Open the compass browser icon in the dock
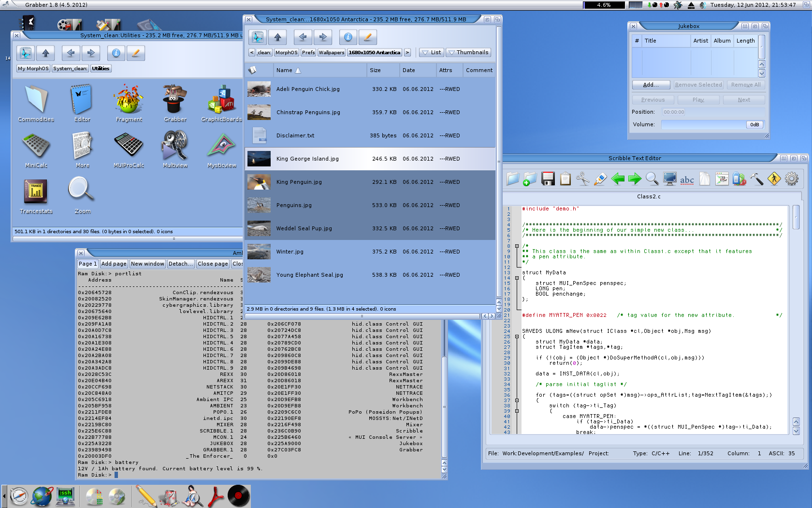Screen dimensions: 812x508 pos(19,496)
